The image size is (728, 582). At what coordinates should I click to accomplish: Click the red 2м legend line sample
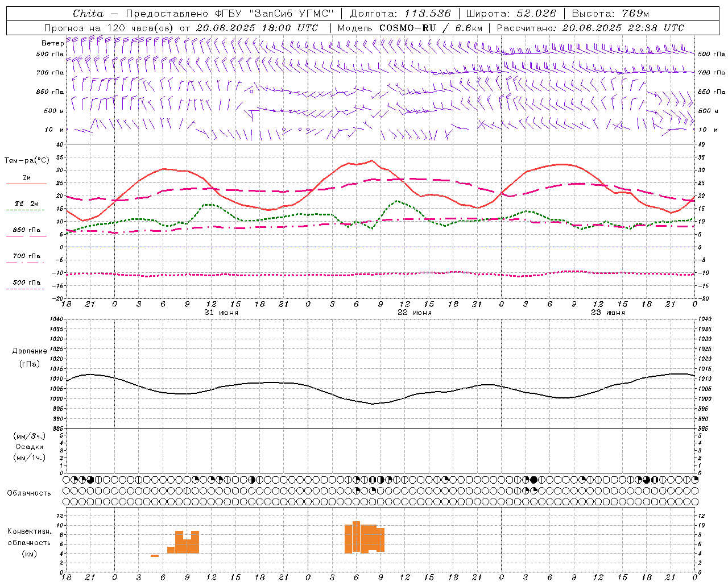pyautogui.click(x=26, y=184)
